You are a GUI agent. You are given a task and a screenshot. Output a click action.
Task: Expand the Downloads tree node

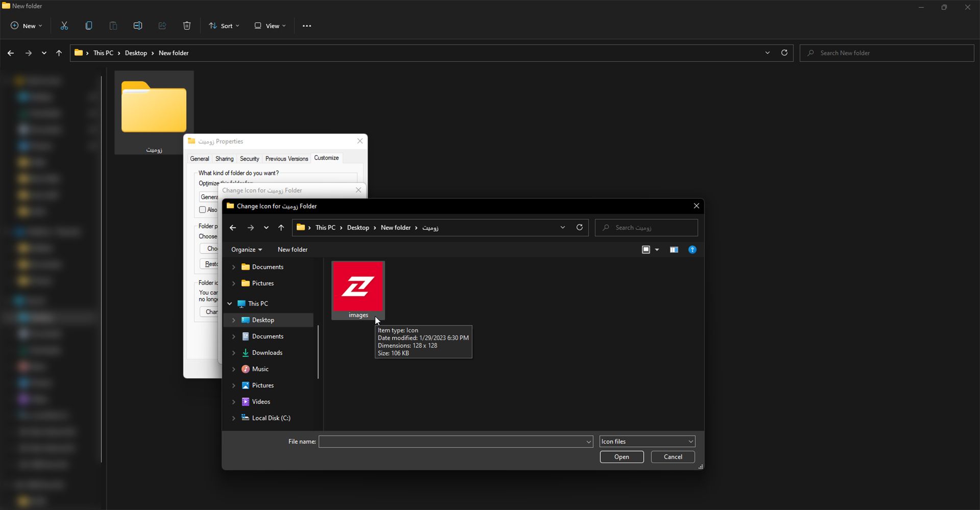[234, 353]
